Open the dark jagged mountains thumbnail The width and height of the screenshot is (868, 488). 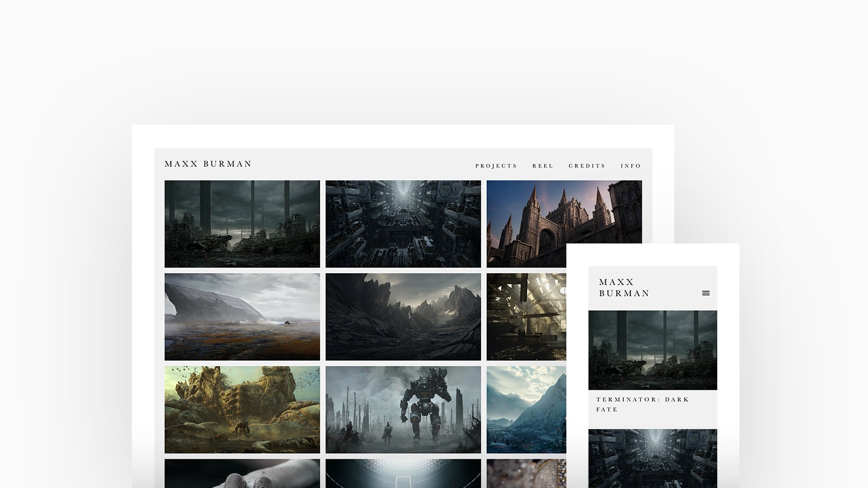click(x=403, y=317)
